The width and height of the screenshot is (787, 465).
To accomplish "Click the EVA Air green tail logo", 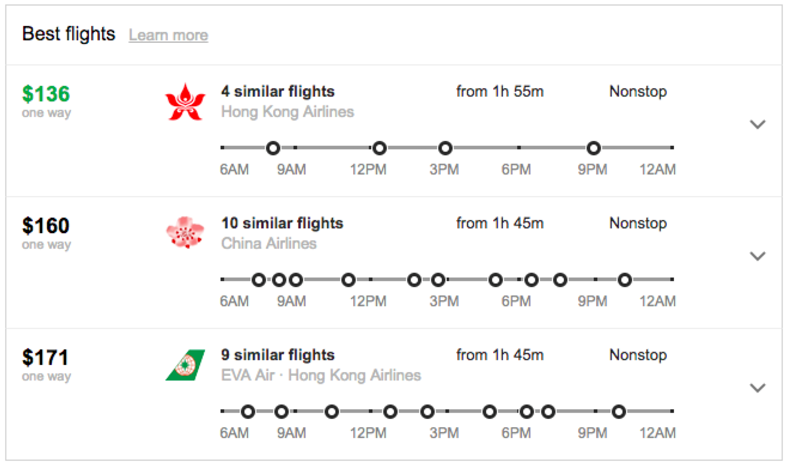I will [x=185, y=365].
